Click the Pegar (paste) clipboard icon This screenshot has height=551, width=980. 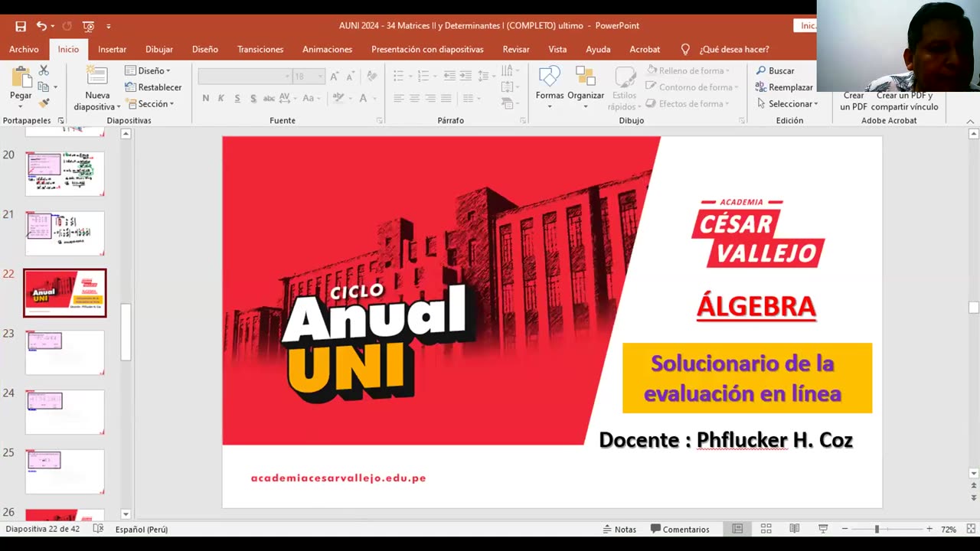point(21,77)
